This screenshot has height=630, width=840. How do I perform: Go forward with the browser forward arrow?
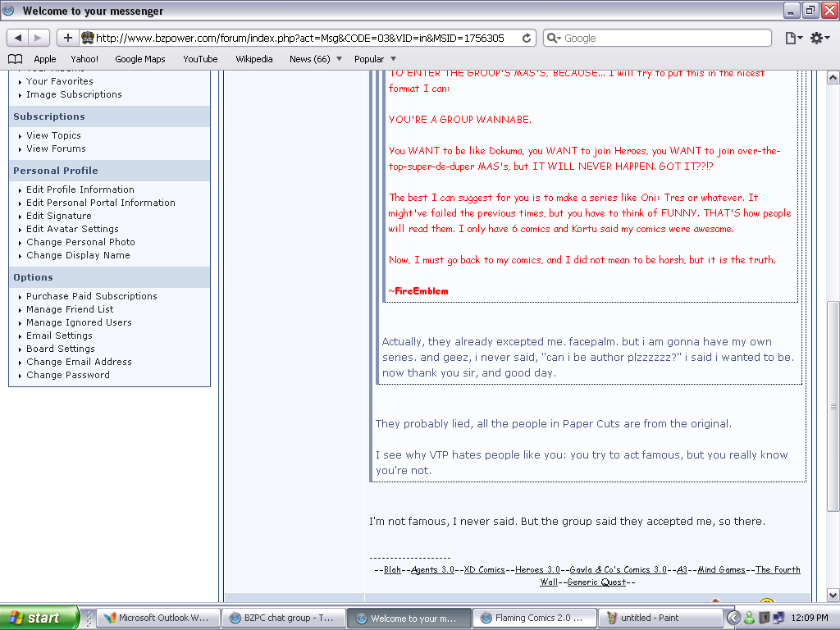coord(39,38)
